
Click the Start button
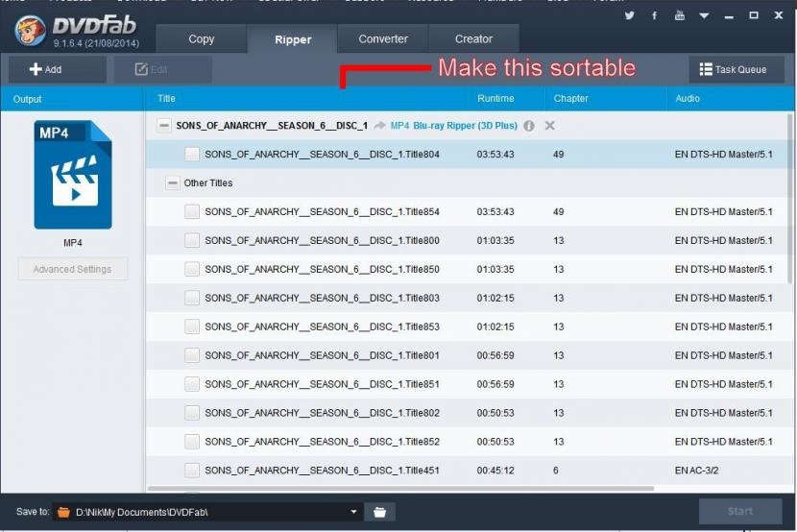(x=740, y=511)
